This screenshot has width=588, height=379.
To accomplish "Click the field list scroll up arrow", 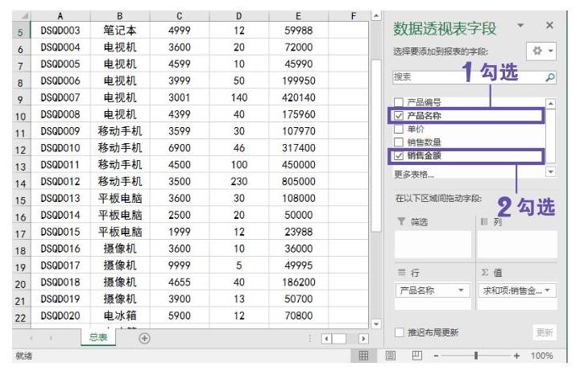I will (x=550, y=103).
